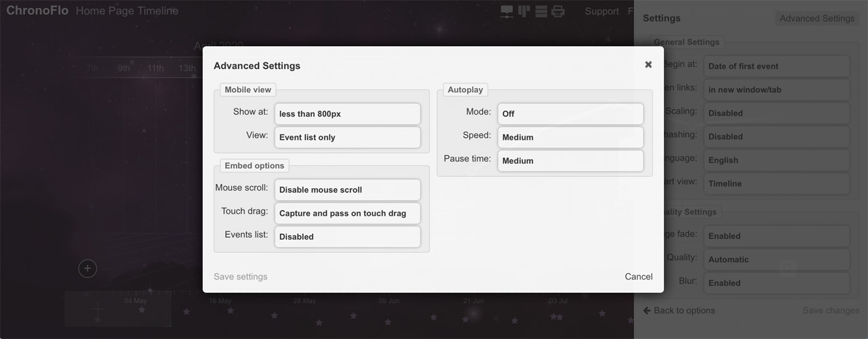Open the Image fade dropdown
868x339 pixels.
(776, 236)
